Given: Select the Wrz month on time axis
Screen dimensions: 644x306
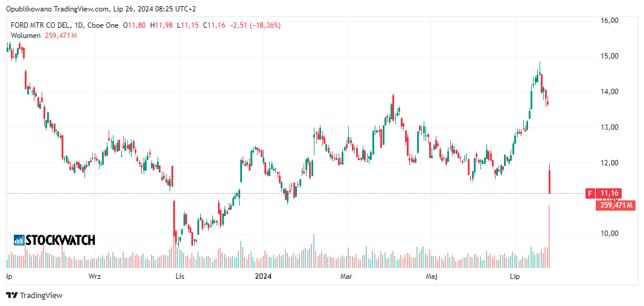Looking at the screenshot, I should click(x=95, y=276).
